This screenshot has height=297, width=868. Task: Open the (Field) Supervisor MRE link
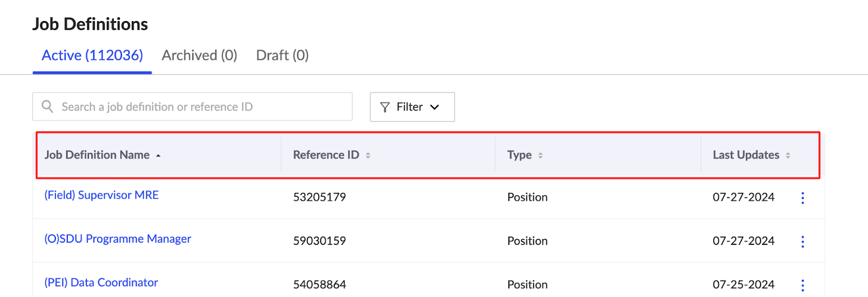point(101,195)
